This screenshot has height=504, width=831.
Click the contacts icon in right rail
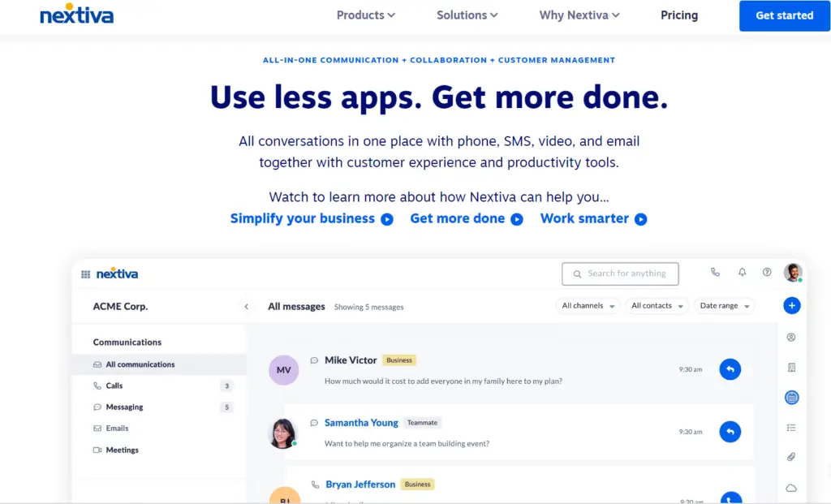(791, 337)
